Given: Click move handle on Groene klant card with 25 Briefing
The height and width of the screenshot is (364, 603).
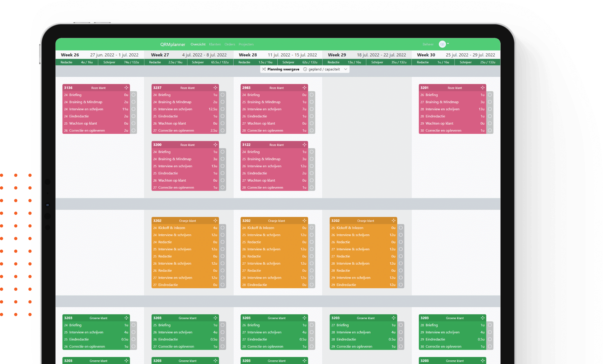Looking at the screenshot, I should tap(215, 318).
